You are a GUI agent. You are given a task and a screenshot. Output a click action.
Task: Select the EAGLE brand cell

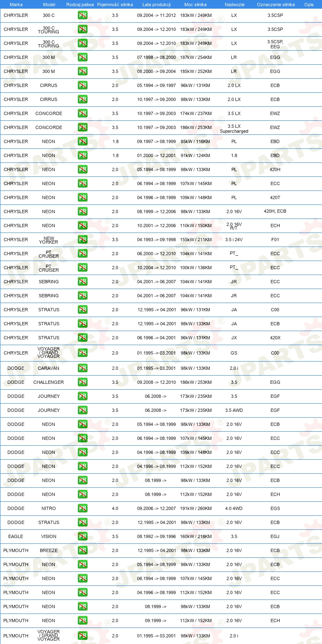(x=16, y=536)
